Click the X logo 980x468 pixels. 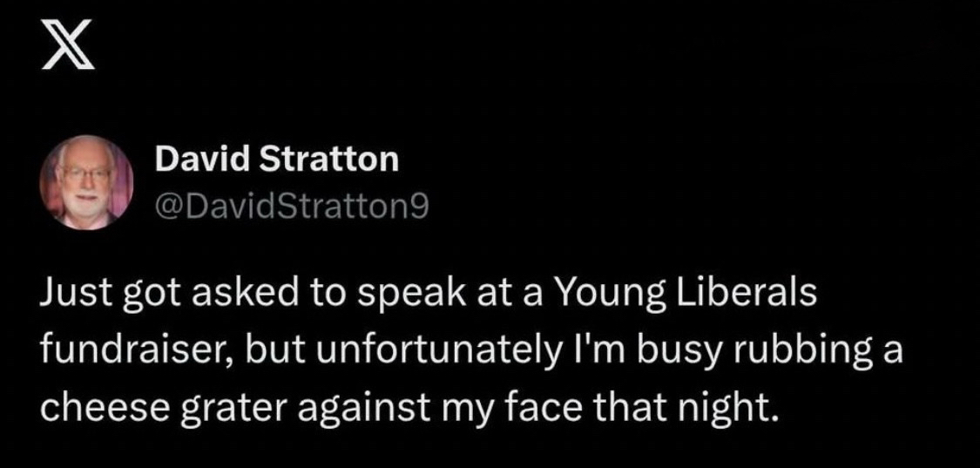coord(65,55)
